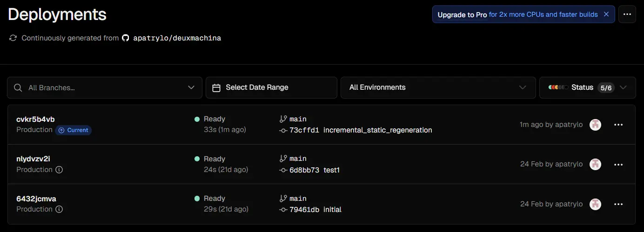Image resolution: width=644 pixels, height=232 pixels.
Task: Open the Select Date Range picker
Action: point(271,87)
